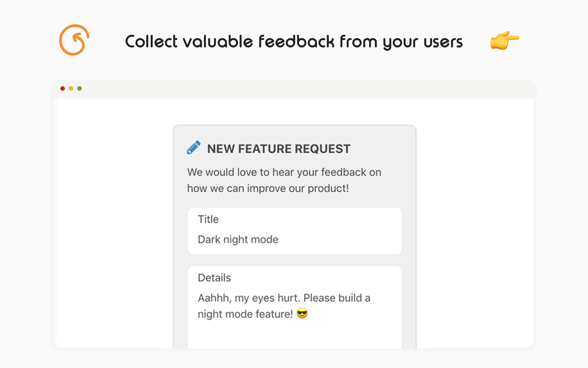Viewport: 588px width, 368px height.
Task: Close the window with red dot
Action: point(62,88)
